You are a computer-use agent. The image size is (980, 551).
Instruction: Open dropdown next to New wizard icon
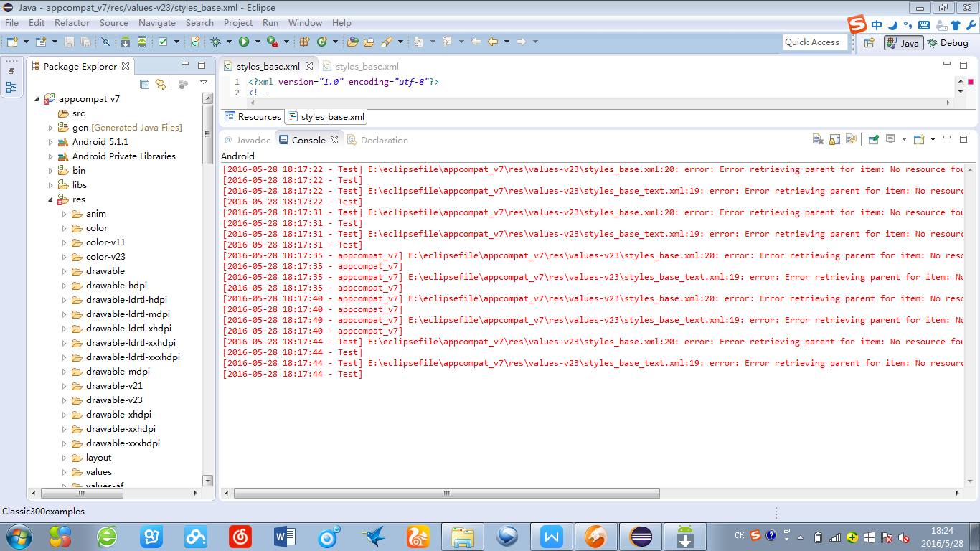pyautogui.click(x=27, y=42)
